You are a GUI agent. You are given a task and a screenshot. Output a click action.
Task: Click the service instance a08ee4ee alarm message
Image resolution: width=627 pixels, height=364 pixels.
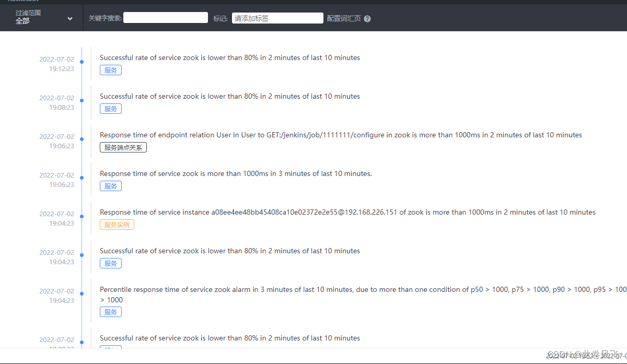(347, 212)
